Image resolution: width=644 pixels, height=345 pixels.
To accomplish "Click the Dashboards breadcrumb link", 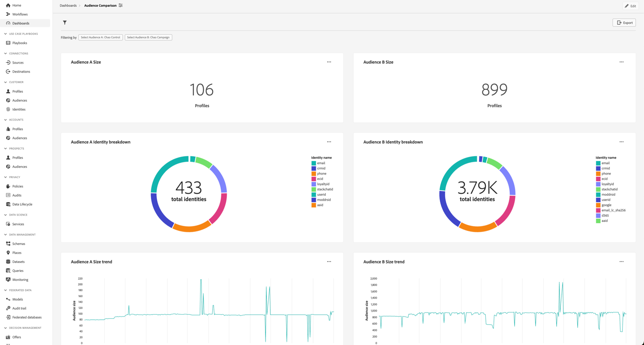I will tap(68, 5).
